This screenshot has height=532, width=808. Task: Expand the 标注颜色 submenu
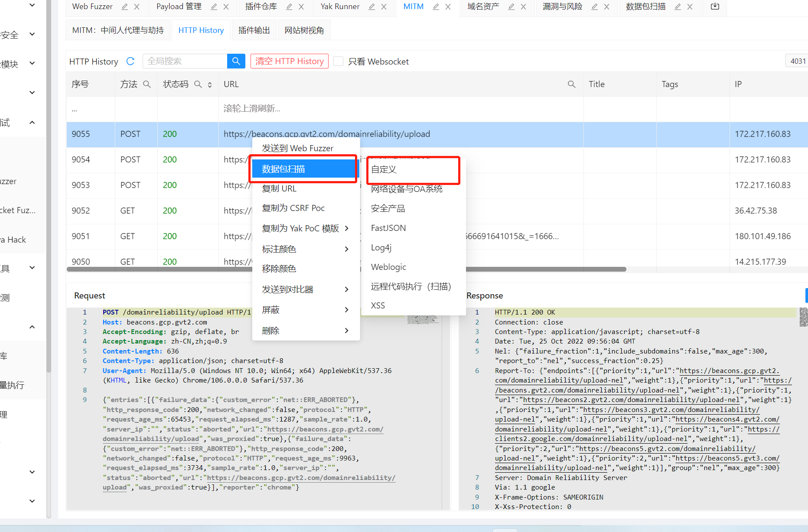point(305,249)
